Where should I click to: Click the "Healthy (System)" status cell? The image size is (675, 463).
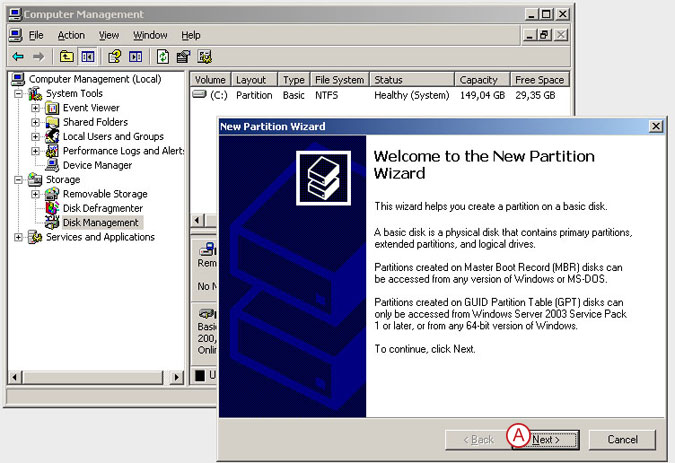coord(412,95)
